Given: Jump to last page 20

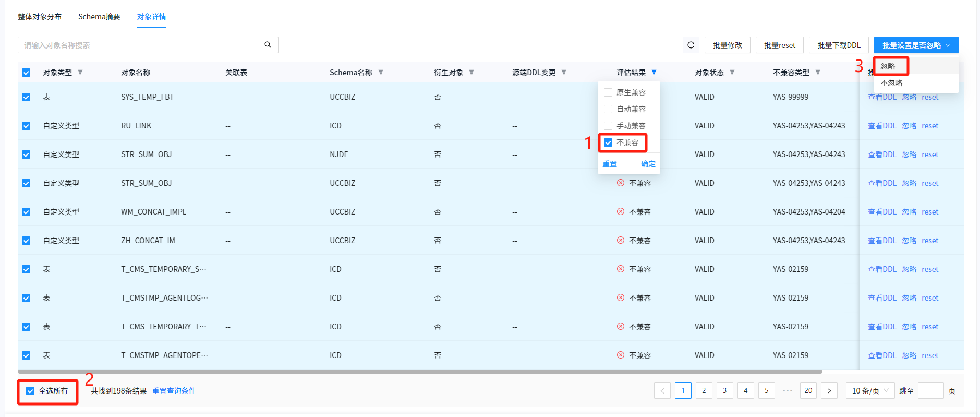Looking at the screenshot, I should (x=808, y=390).
